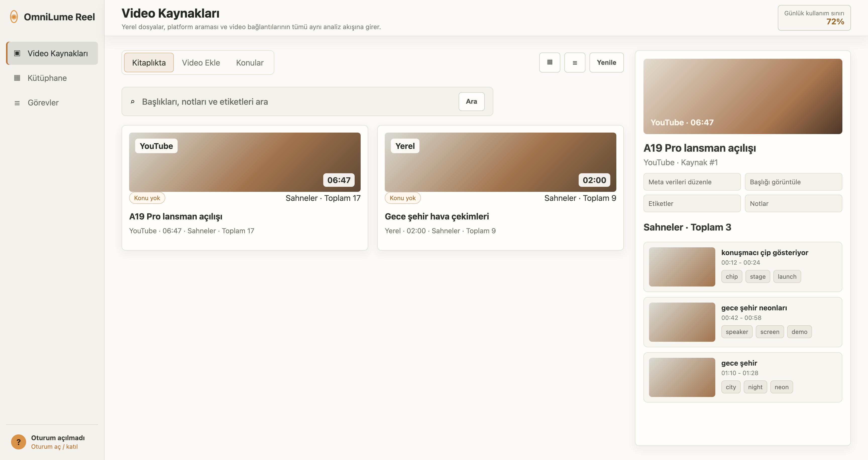Open the Etiketler button
868x460 pixels.
pos(692,203)
